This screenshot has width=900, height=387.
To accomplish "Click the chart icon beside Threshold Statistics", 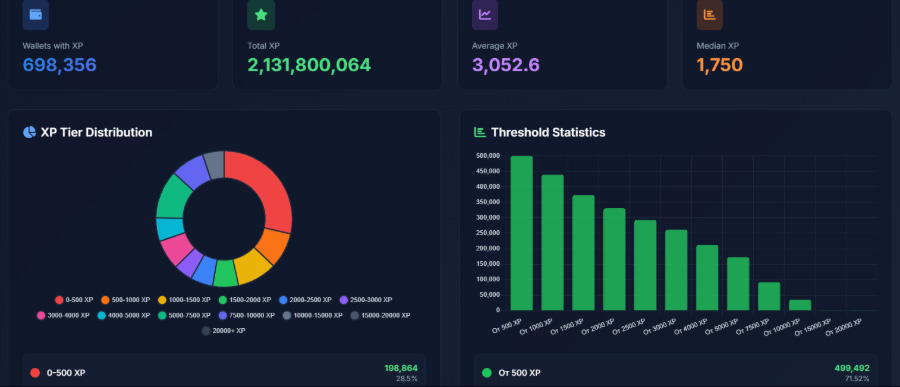I will (x=480, y=133).
